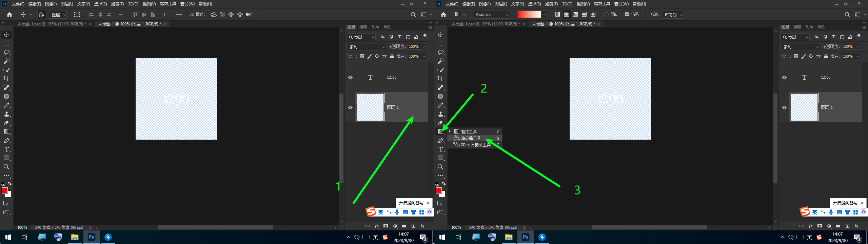Pick 渐变工具 from the tool flyout
Viewport: 868px width, 244px height.
[x=469, y=131]
